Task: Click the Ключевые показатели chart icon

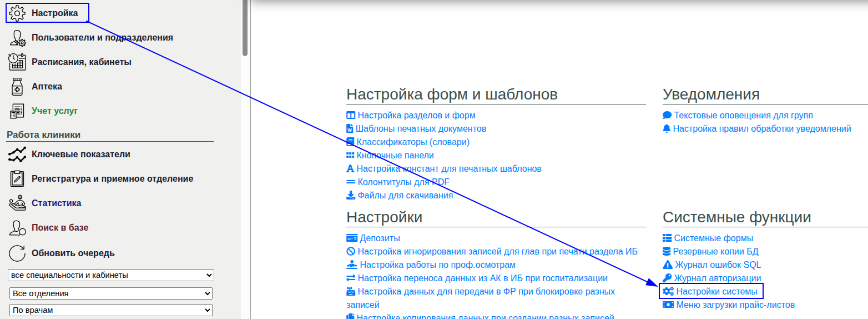Action: pos(18,154)
